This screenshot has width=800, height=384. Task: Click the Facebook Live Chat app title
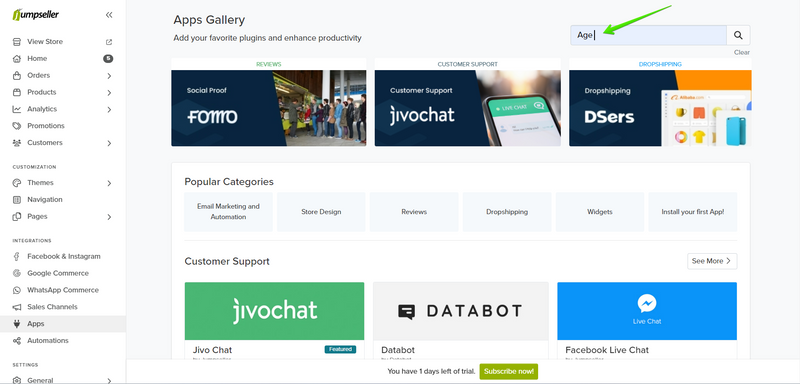pos(607,350)
